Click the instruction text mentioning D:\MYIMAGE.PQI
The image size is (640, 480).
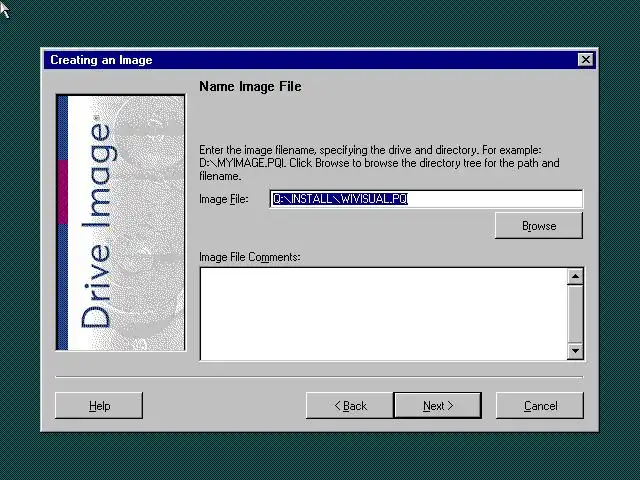379,163
